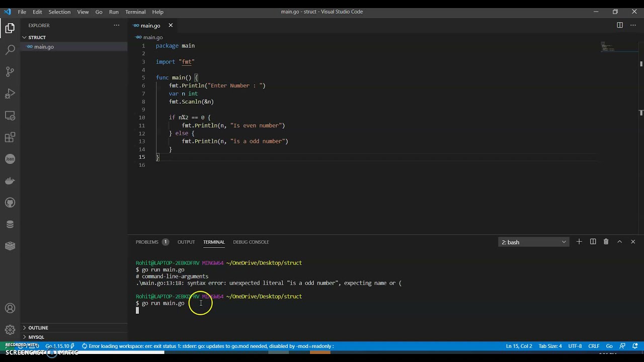The height and width of the screenshot is (362, 644).
Task: Switch to the OUTPUT panel tab
Action: [x=186, y=242]
